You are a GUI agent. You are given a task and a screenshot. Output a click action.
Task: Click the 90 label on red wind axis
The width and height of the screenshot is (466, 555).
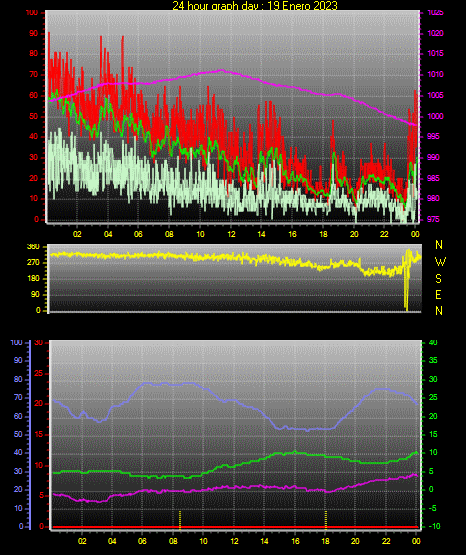click(x=33, y=34)
